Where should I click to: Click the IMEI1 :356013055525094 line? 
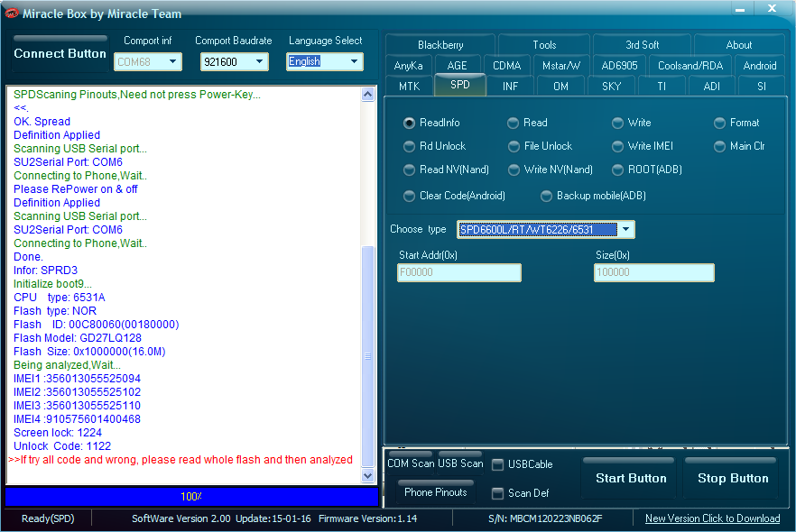point(78,379)
